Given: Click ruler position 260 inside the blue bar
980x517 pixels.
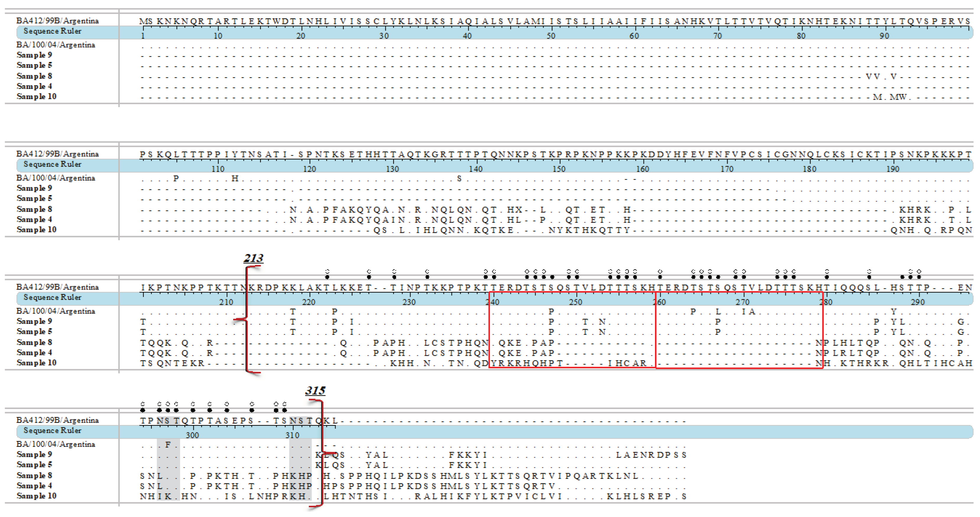Looking at the screenshot, I should 660,302.
